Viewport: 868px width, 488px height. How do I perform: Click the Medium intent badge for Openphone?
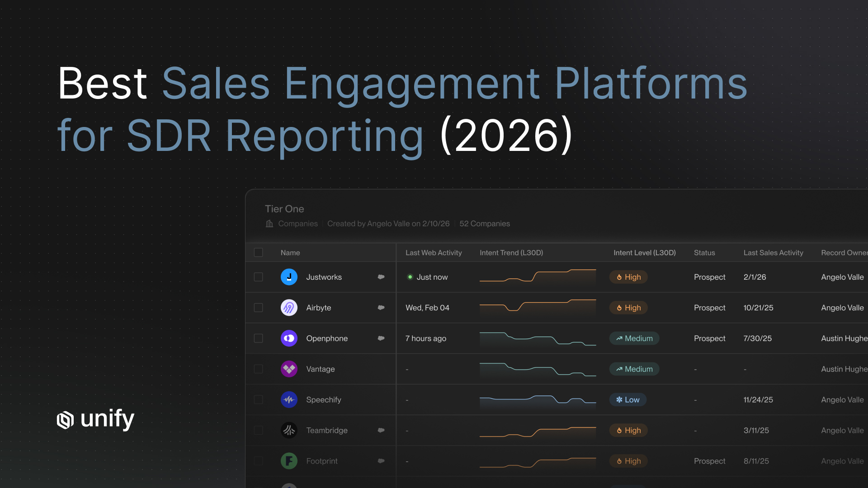tap(634, 338)
